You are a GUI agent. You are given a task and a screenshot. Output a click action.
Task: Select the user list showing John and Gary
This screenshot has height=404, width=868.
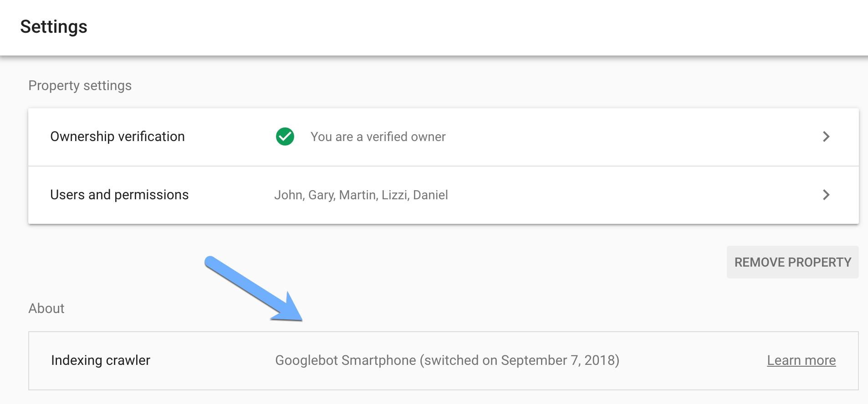[362, 195]
